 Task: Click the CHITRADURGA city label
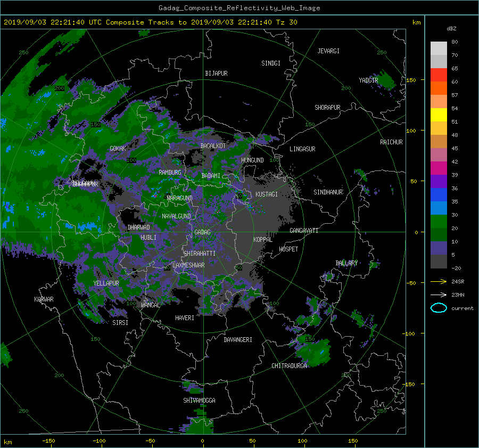290,366
